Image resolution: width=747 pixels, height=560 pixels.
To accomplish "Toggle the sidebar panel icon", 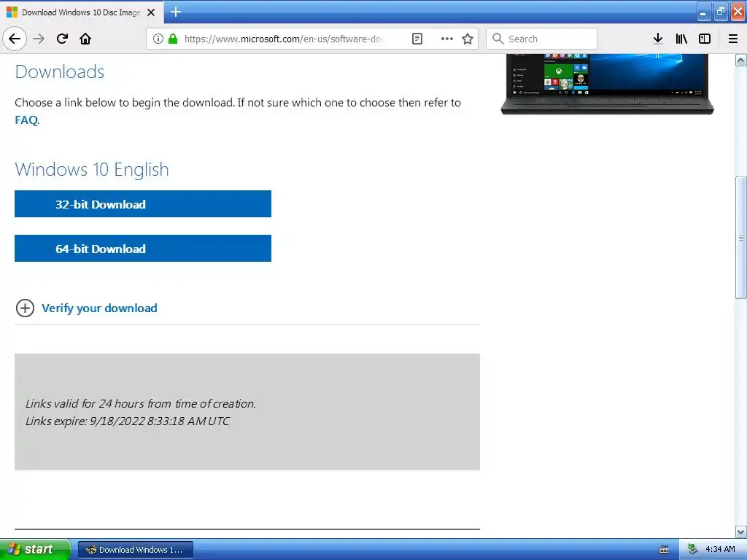I will [x=705, y=39].
